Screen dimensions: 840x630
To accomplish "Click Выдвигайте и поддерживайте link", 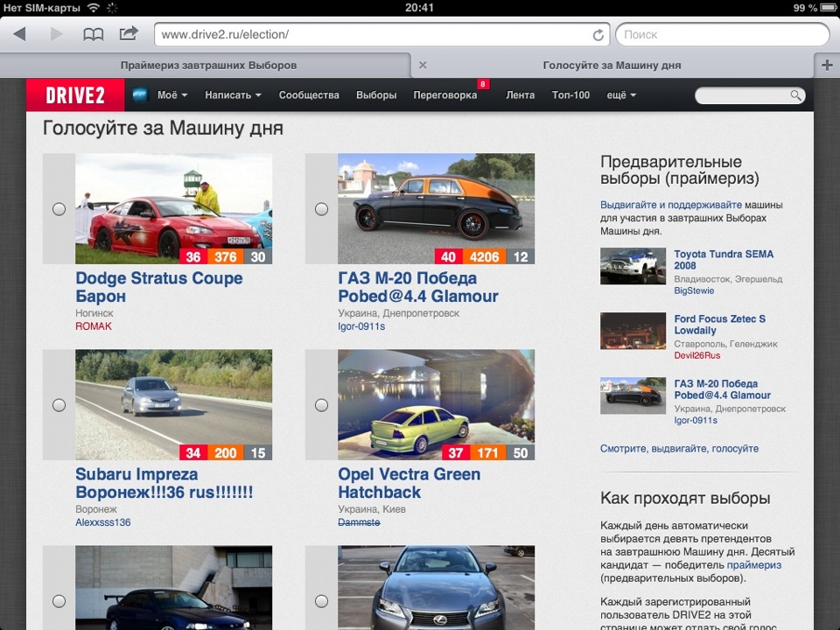I will coord(671,205).
